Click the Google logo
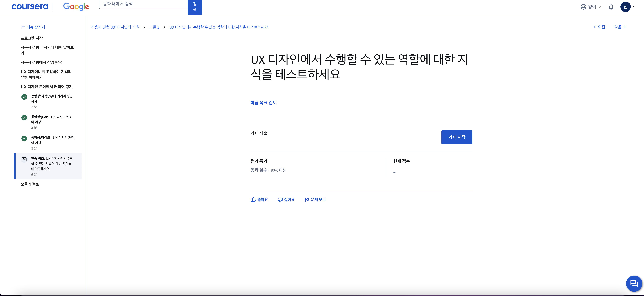The height and width of the screenshot is (296, 644). point(76,6)
